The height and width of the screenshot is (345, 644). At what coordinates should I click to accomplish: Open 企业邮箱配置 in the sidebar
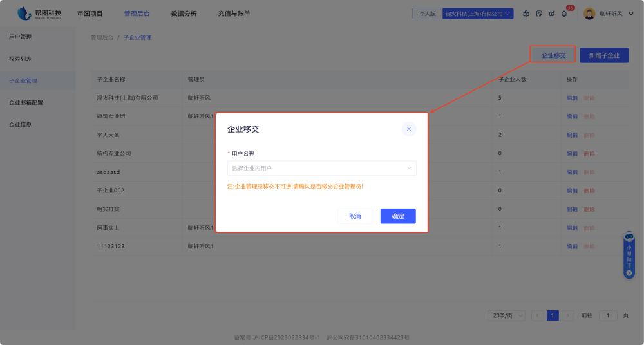(26, 102)
